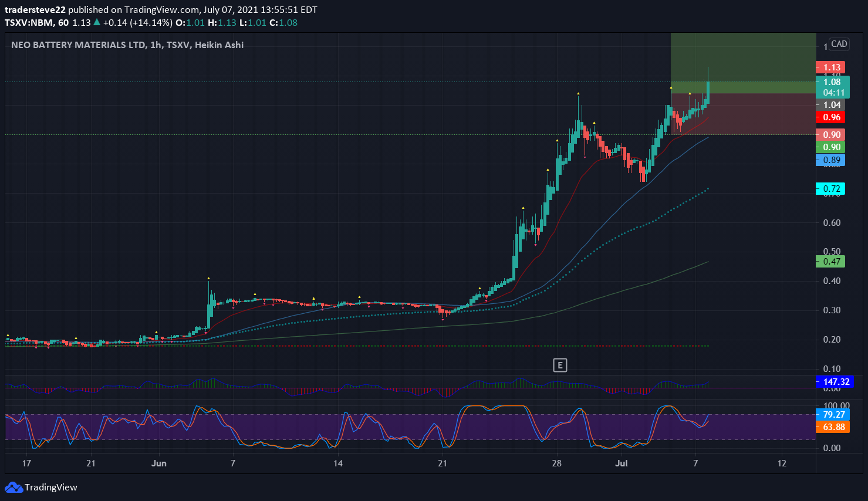
Task: Click the 0.60 price axis tick
Action: coord(832,223)
